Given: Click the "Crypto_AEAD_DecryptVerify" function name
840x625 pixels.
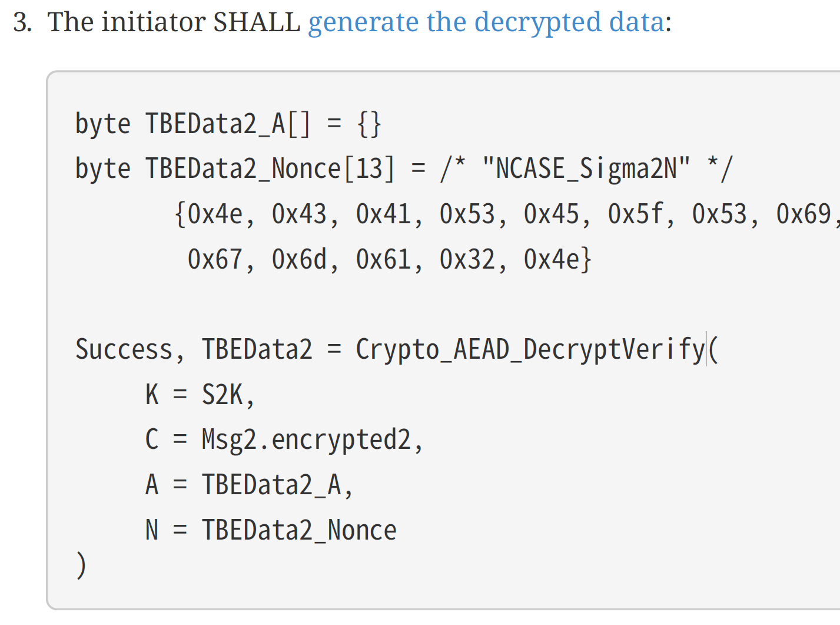Looking at the screenshot, I should 530,350.
